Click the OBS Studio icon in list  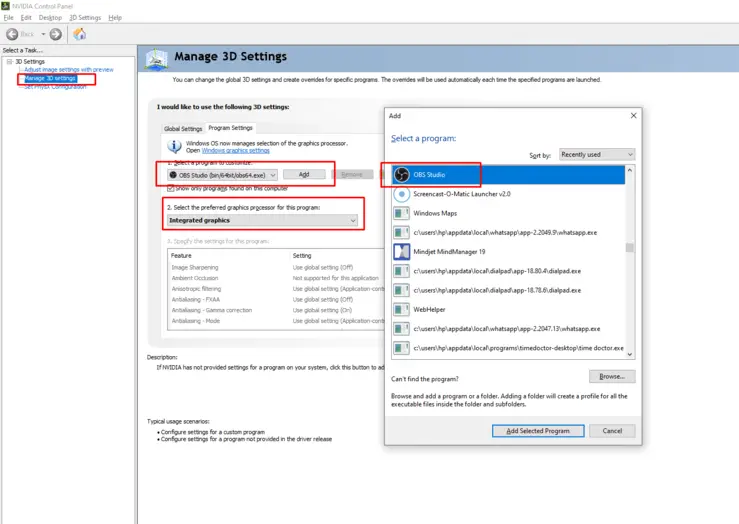tap(402, 175)
